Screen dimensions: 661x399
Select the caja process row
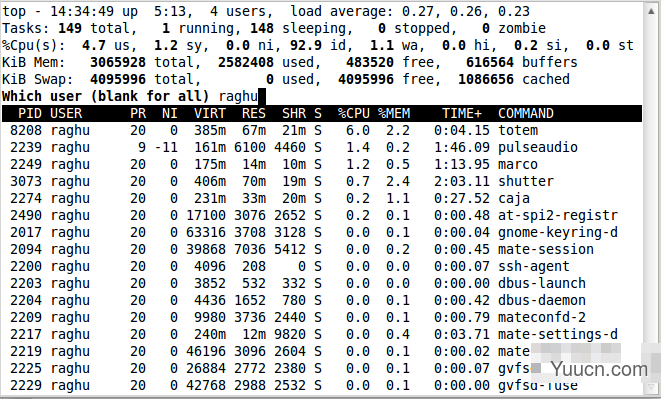tap(322, 198)
